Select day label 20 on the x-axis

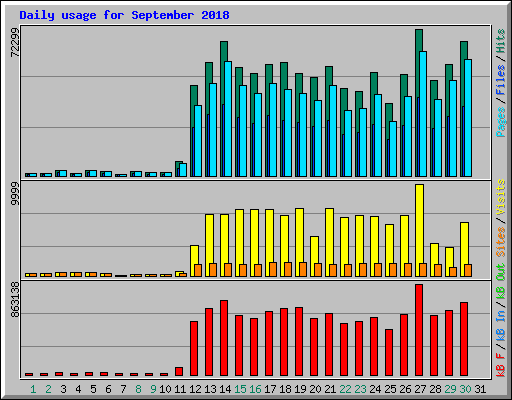pos(315,389)
